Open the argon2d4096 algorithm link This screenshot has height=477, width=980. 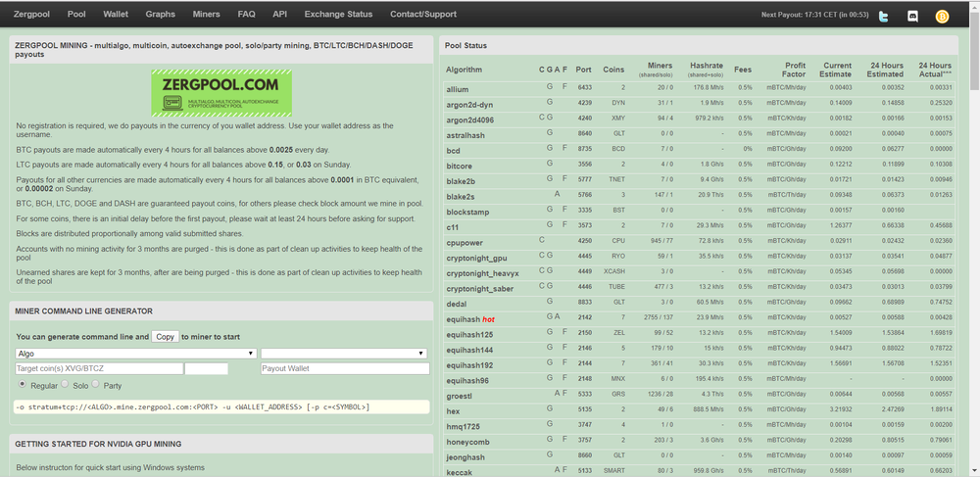[470, 119]
